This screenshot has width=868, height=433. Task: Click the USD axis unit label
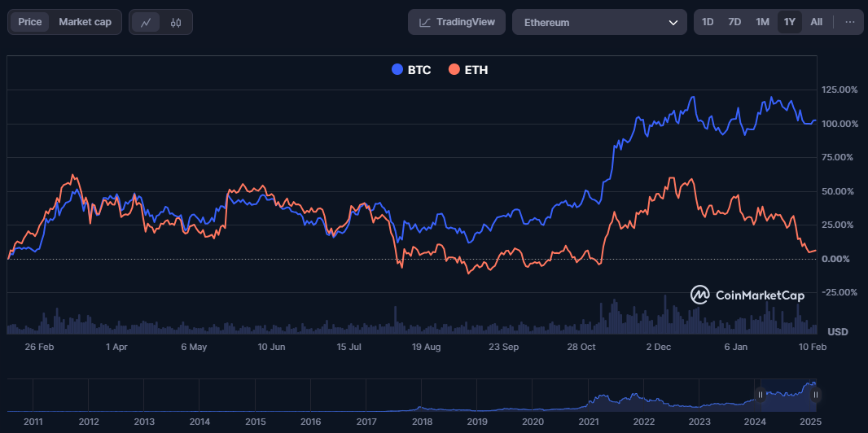click(x=838, y=332)
